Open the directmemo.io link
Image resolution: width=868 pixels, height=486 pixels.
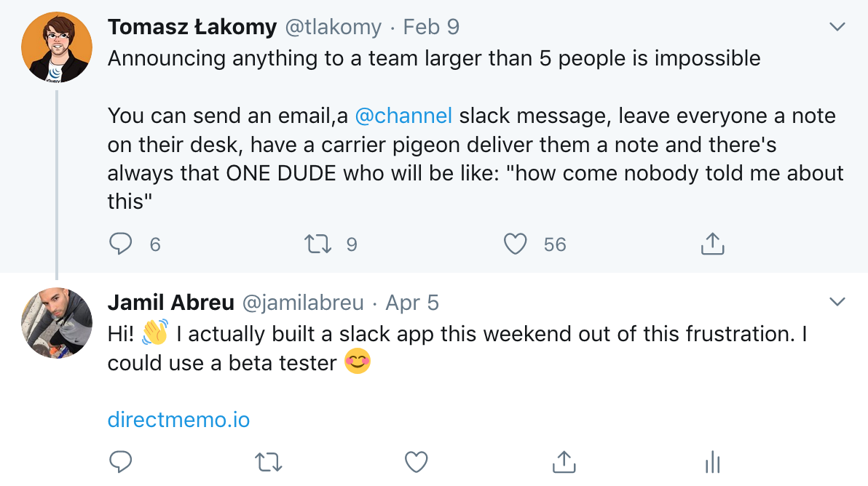178,420
